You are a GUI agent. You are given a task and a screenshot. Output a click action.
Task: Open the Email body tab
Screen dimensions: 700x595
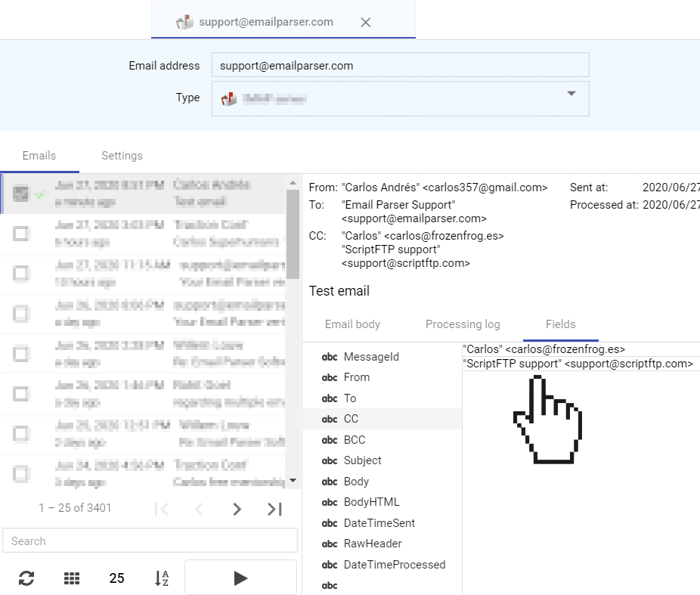(353, 324)
